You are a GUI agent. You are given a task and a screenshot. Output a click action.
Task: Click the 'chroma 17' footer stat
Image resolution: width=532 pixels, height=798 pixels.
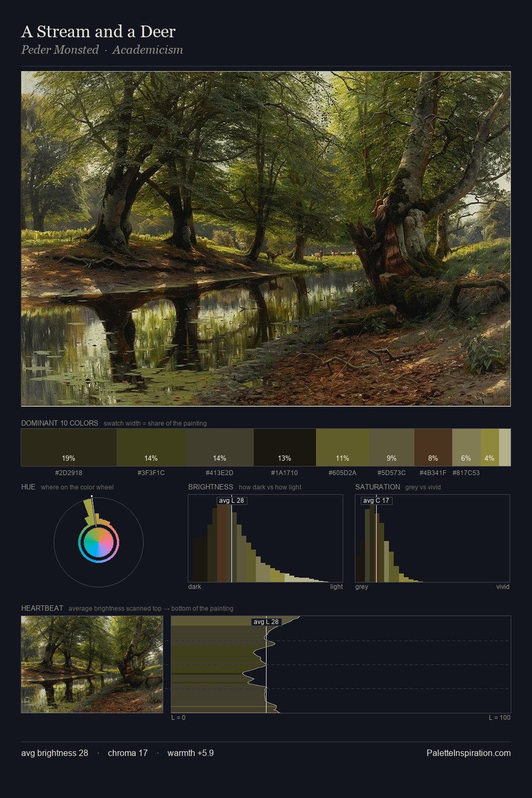click(128, 753)
